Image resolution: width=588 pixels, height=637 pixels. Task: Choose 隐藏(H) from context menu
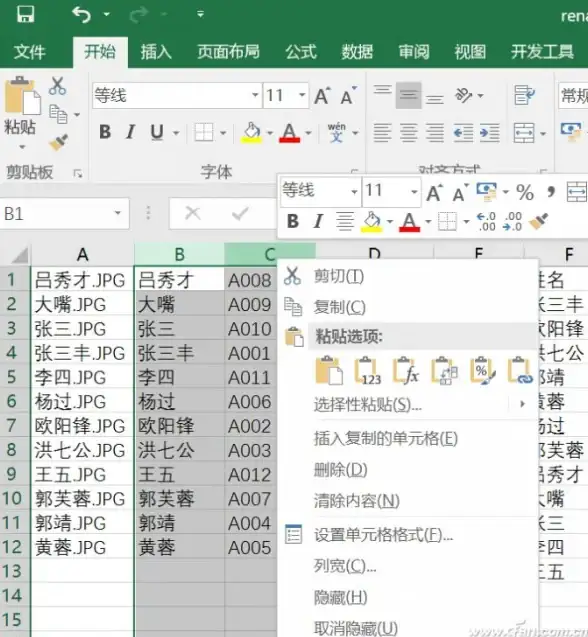408,598
